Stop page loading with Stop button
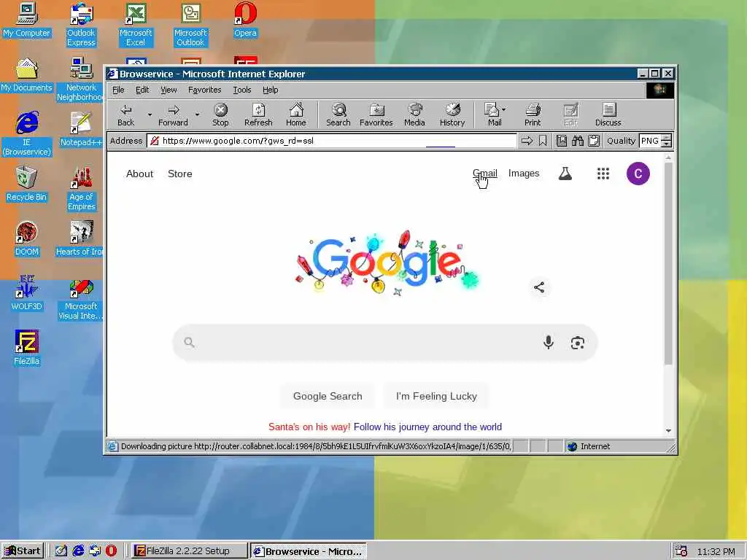This screenshot has height=560, width=747. 220,115
